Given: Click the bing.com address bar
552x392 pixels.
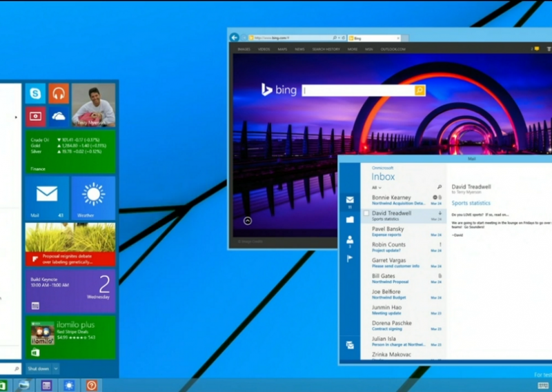Looking at the screenshot, I should click(x=290, y=38).
